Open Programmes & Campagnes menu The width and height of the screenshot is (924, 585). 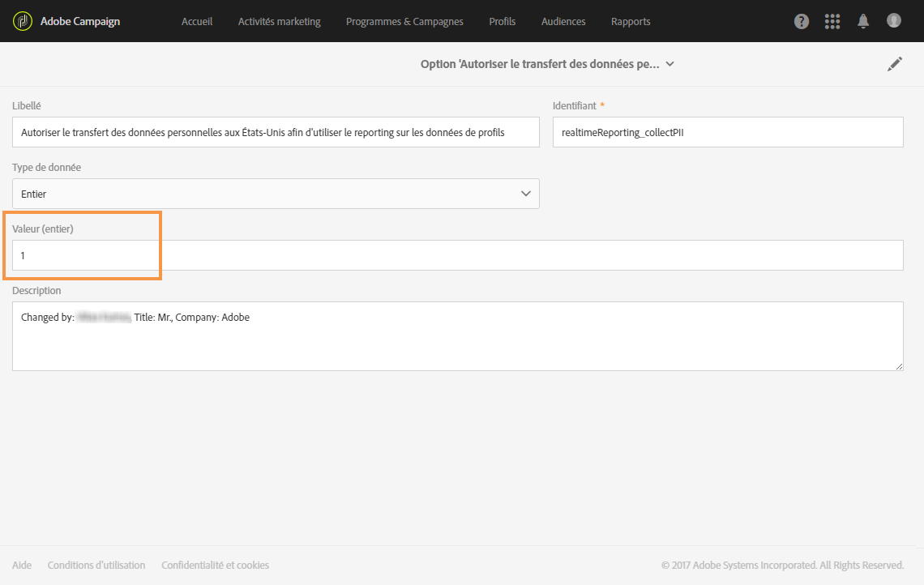[404, 22]
